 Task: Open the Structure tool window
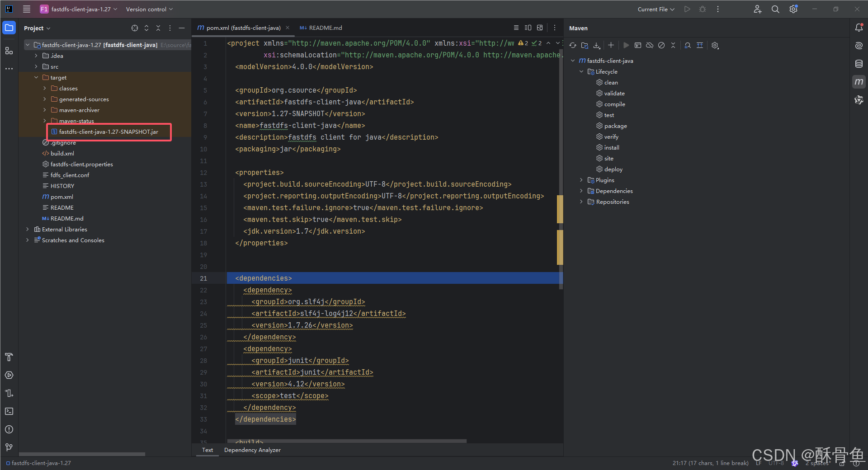pos(9,51)
